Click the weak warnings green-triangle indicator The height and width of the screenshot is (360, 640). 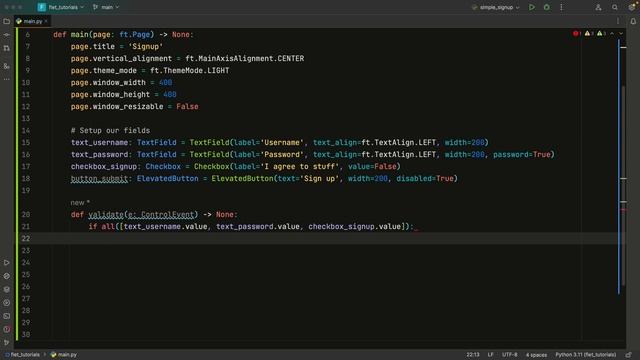coord(601,33)
